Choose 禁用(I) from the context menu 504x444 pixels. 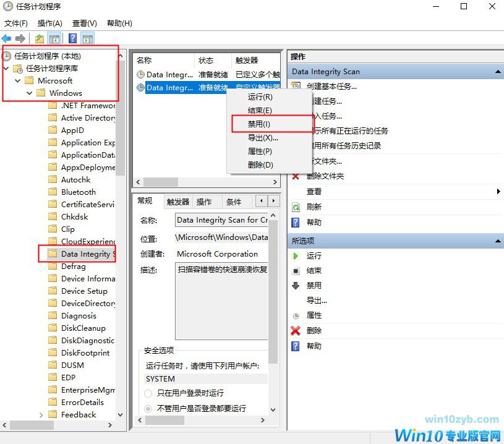pyautogui.click(x=259, y=124)
